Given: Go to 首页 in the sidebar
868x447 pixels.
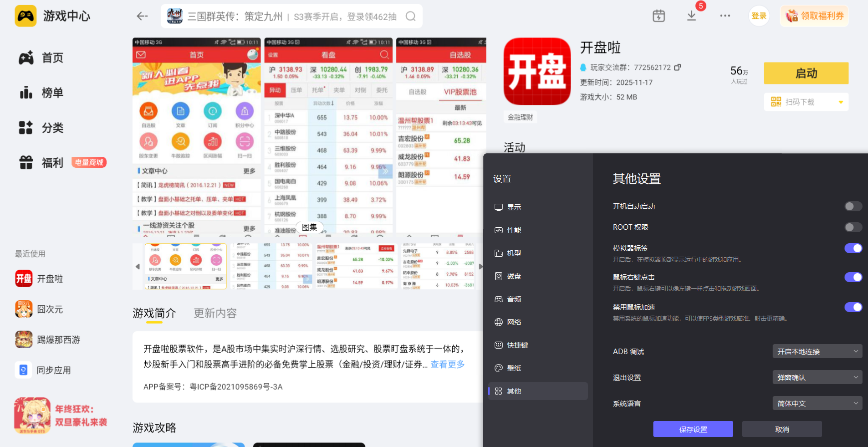Looking at the screenshot, I should point(41,58).
